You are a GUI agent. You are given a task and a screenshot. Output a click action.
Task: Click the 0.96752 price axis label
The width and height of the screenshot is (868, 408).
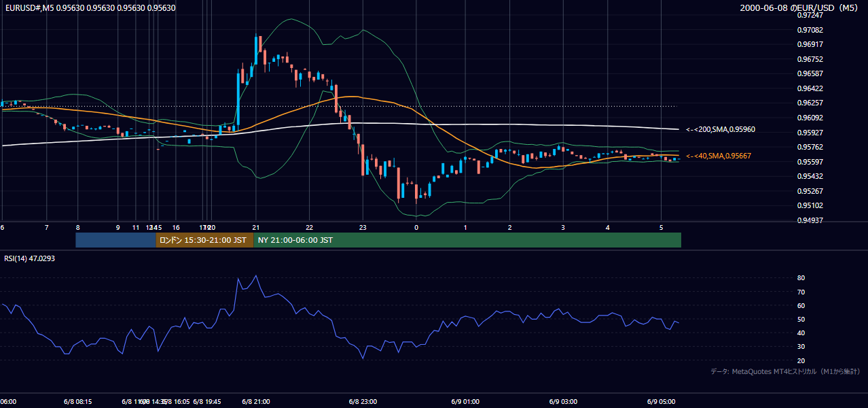(810, 59)
